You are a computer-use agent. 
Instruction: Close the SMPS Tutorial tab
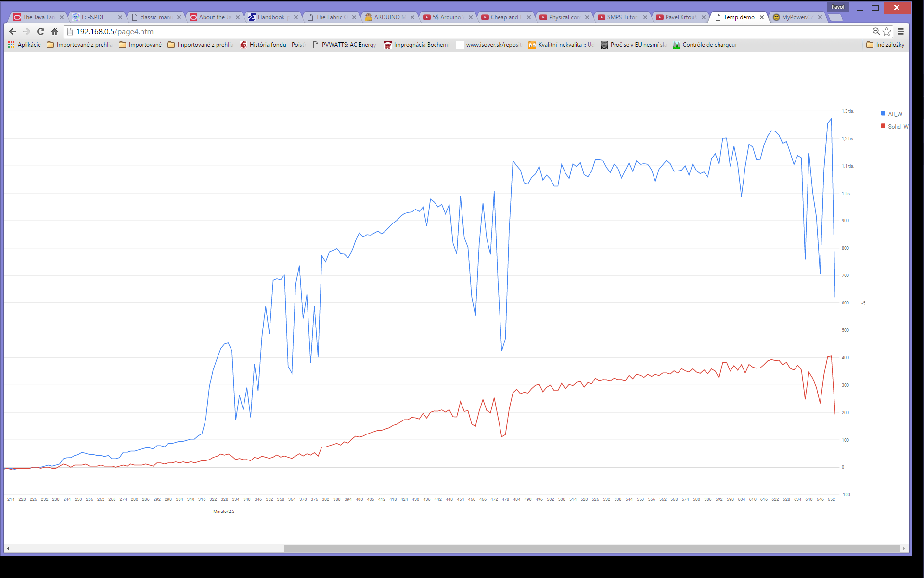(645, 17)
